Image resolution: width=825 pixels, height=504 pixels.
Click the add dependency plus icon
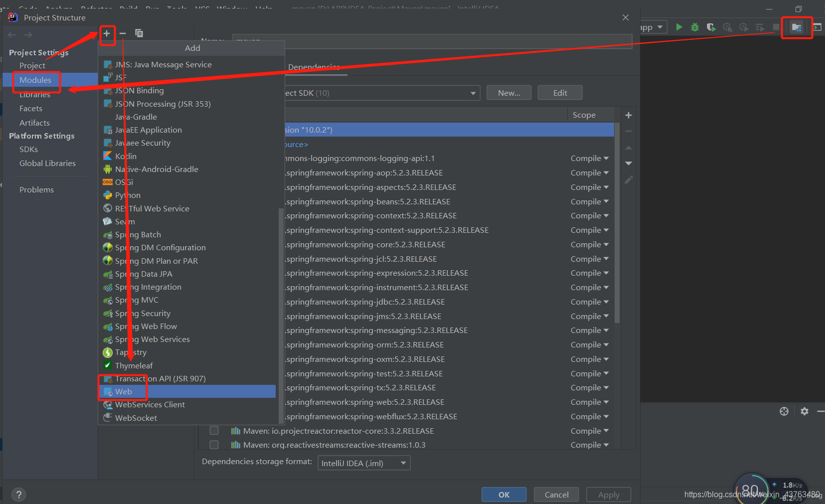point(629,115)
